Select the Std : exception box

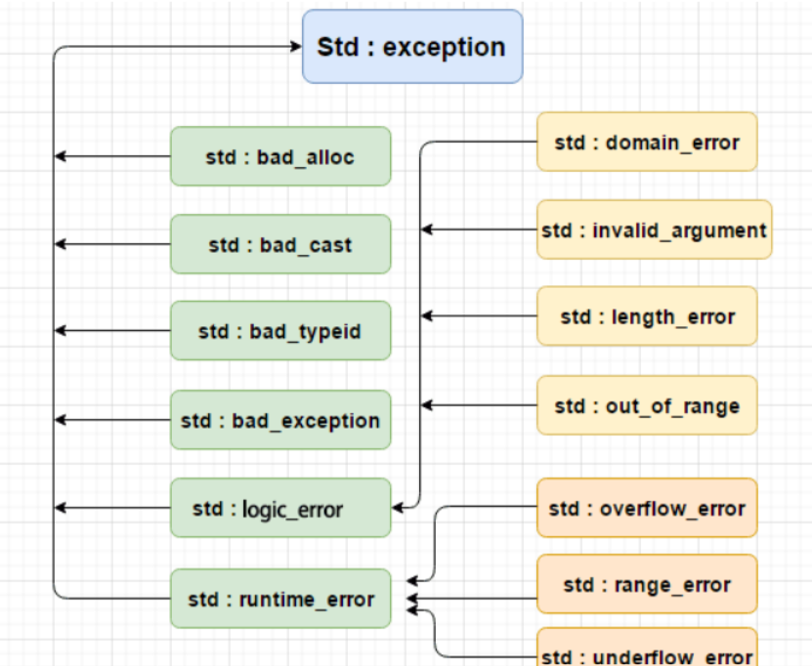(x=412, y=47)
